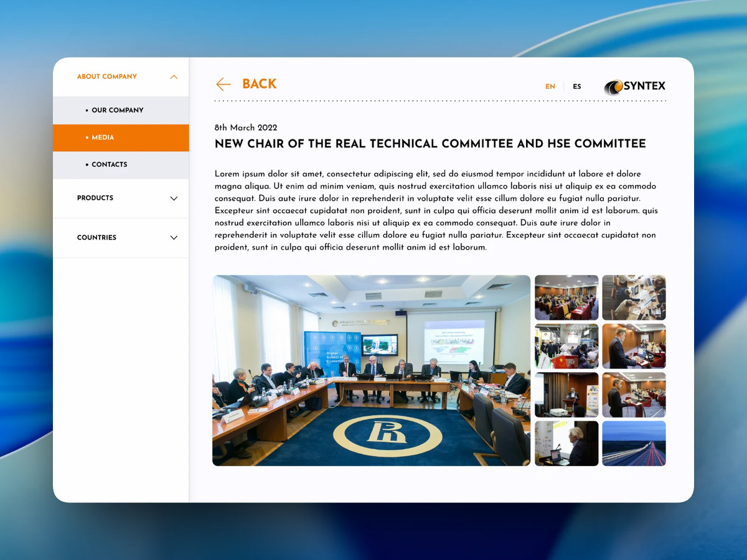
Task: Expand the Products section chevron
Action: [174, 198]
